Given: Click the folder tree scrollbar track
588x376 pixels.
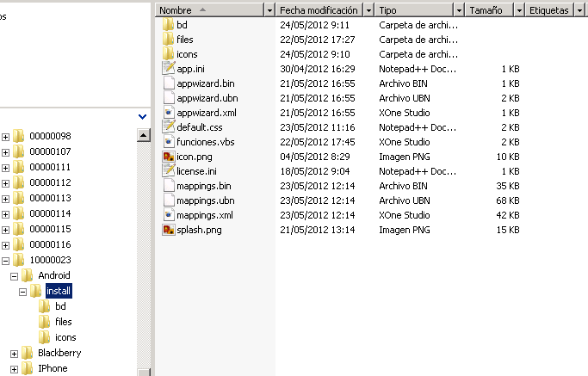Looking at the screenshot, I should coord(144,255).
